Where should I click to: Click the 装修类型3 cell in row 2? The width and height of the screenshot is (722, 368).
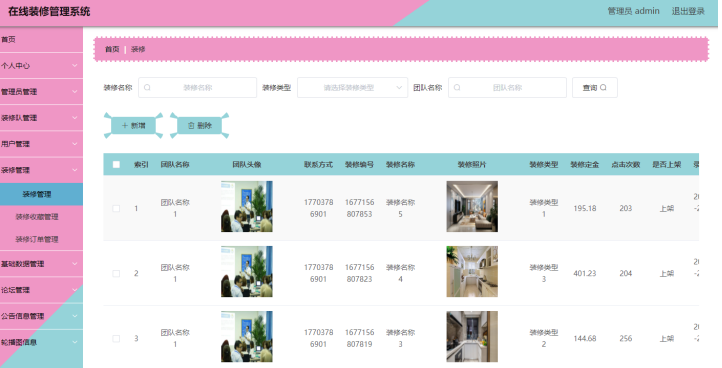click(544, 273)
